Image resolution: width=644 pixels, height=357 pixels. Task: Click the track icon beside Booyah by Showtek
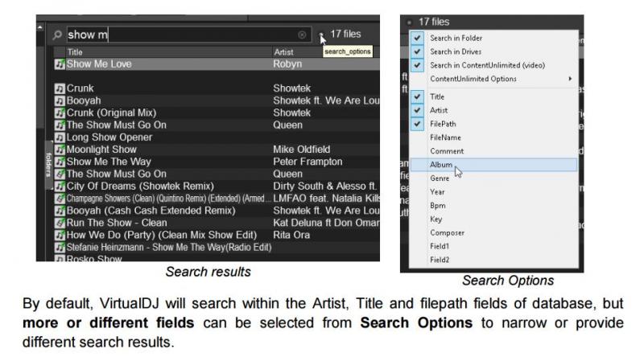click(60, 101)
